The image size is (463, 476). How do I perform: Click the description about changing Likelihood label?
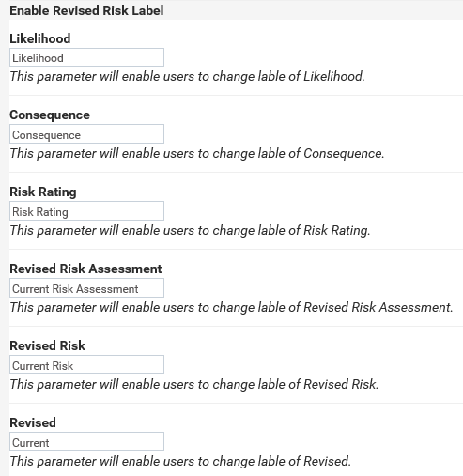coord(187,77)
